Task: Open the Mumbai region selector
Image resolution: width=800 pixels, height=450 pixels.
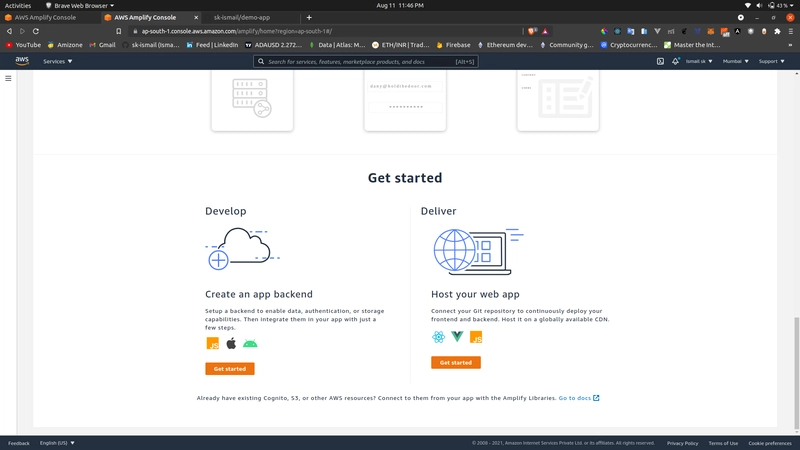Action: point(735,61)
